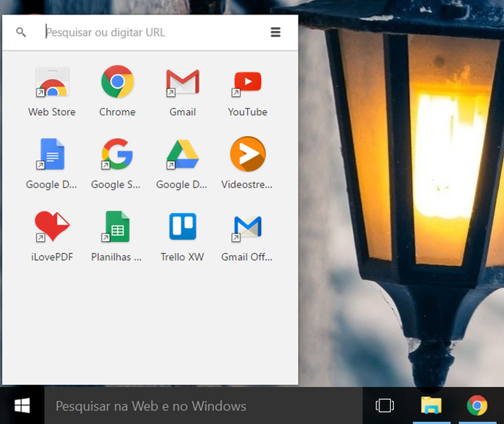
Task: Click the 'Pesquisar ou digitar URL' search field
Action: click(x=126, y=32)
